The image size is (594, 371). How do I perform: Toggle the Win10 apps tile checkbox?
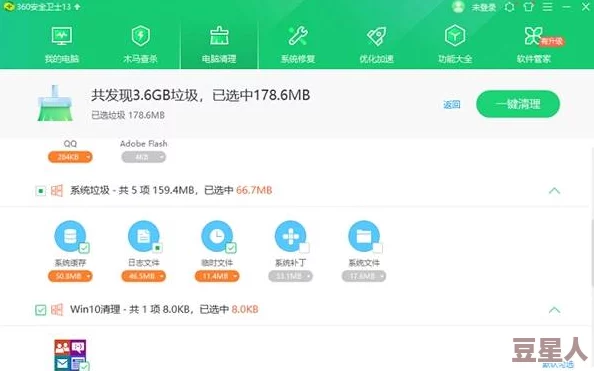point(85,367)
